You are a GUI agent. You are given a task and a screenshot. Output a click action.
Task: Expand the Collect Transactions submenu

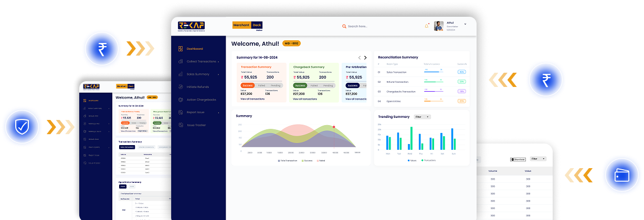coord(203,62)
